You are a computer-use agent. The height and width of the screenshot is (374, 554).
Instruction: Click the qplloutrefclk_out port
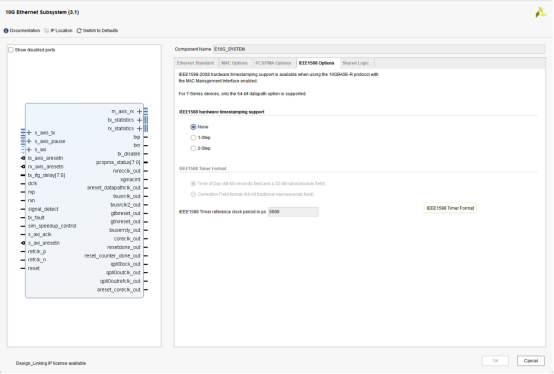pyautogui.click(x=120, y=281)
